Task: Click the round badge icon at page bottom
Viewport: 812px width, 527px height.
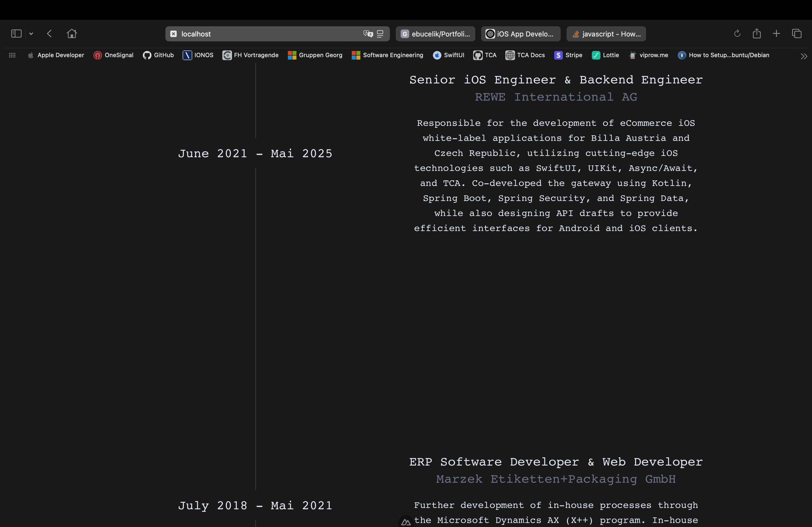Action: tap(406, 522)
